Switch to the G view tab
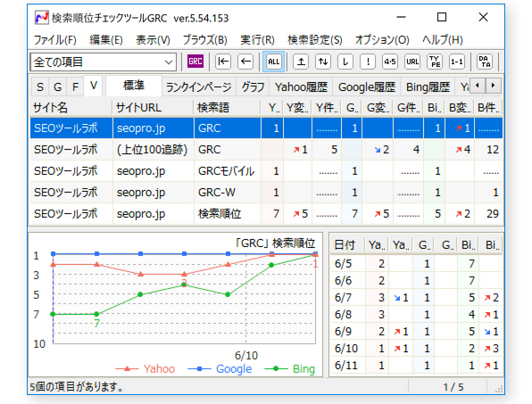 [x=58, y=87]
